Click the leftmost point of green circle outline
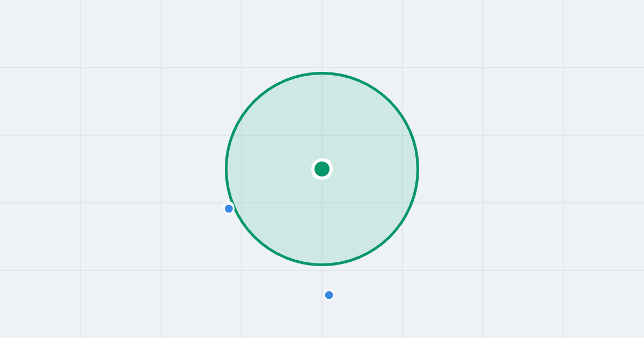This screenshot has height=338, width=644. coord(226,169)
